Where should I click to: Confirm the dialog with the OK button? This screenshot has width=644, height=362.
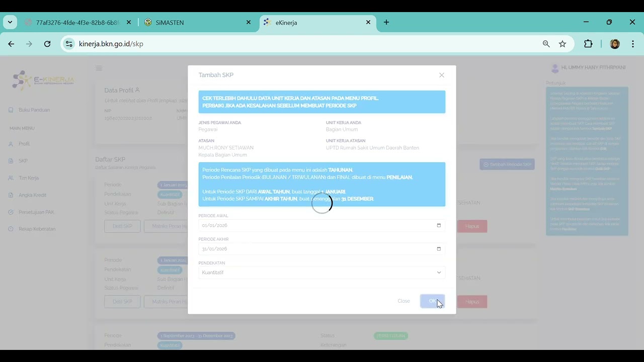point(432,301)
